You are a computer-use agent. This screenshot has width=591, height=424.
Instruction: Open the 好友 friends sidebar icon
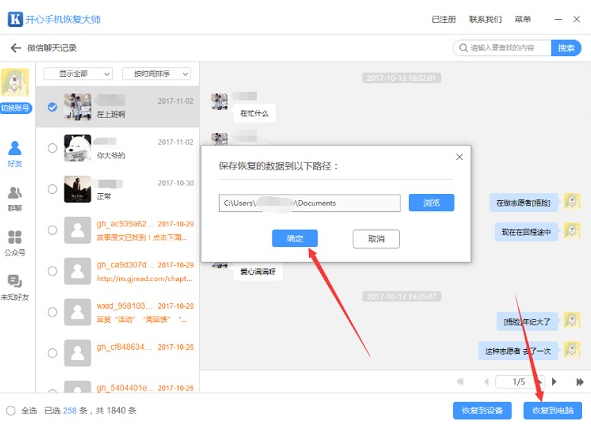point(15,154)
